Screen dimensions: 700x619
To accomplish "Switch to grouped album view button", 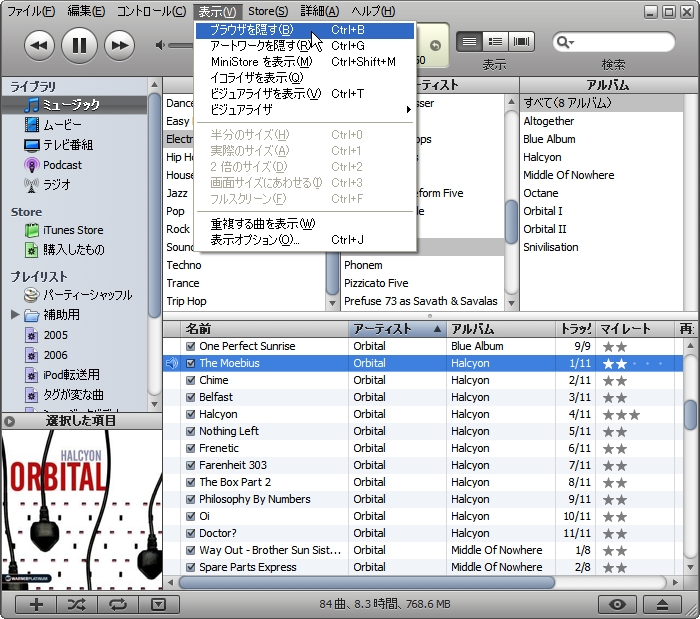I will [495, 42].
